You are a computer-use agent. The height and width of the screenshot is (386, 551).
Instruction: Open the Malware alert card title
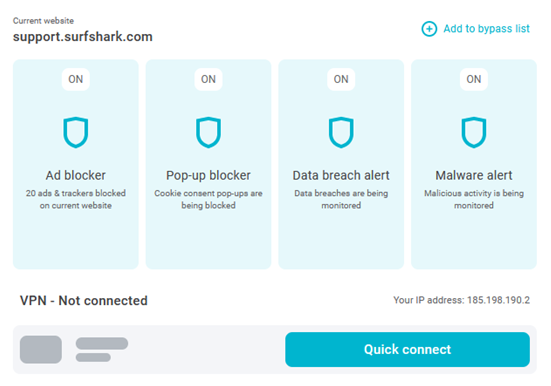(x=474, y=175)
